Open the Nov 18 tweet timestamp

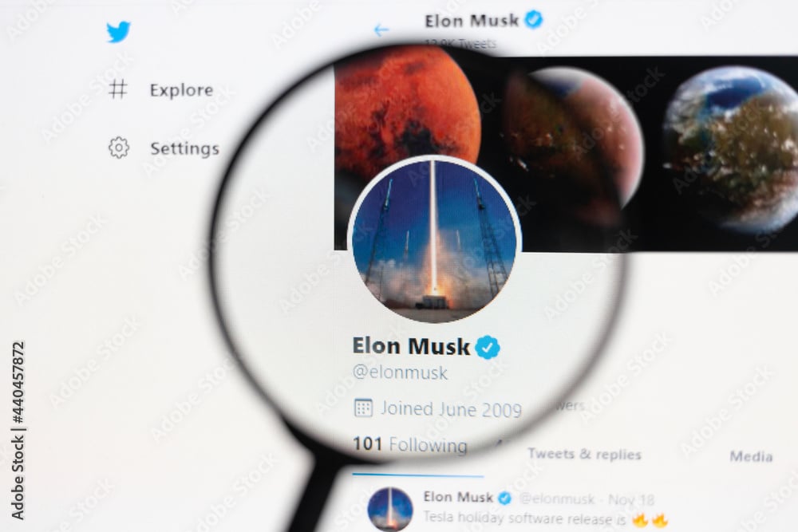coord(631,500)
